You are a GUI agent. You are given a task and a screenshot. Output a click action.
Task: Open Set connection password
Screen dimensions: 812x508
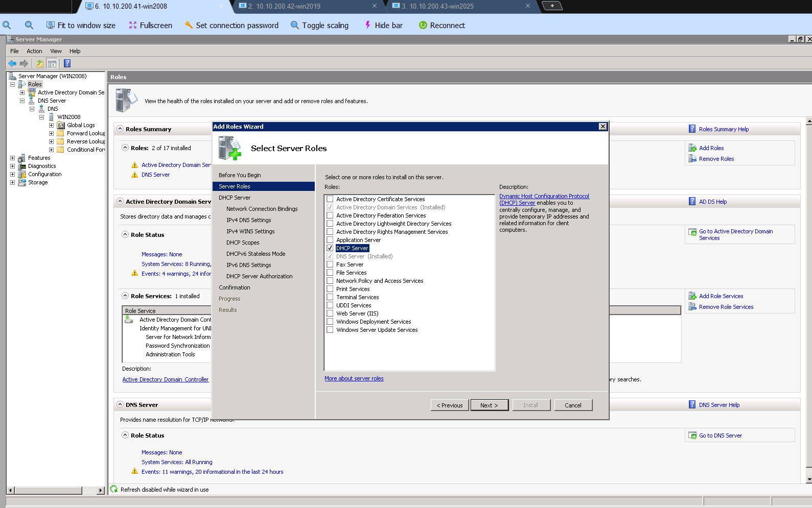(x=231, y=25)
